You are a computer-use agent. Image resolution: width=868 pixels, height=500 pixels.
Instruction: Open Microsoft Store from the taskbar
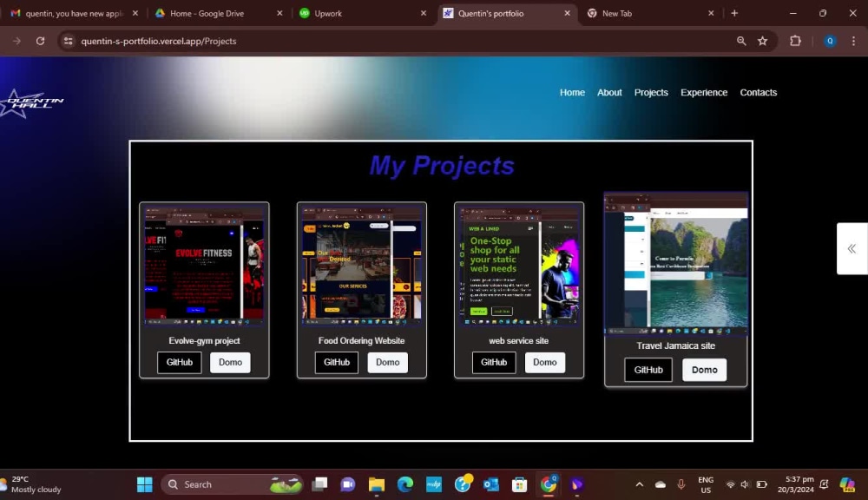coord(519,484)
